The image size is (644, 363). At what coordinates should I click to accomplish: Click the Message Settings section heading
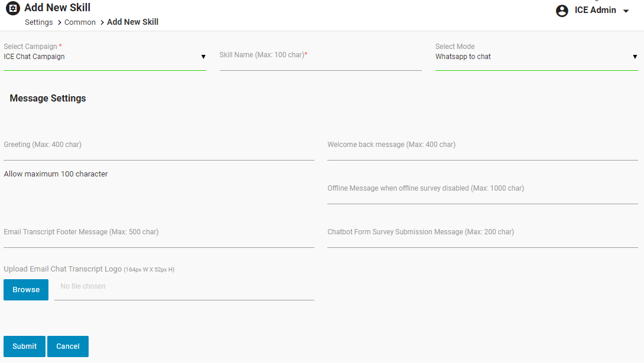tap(48, 99)
